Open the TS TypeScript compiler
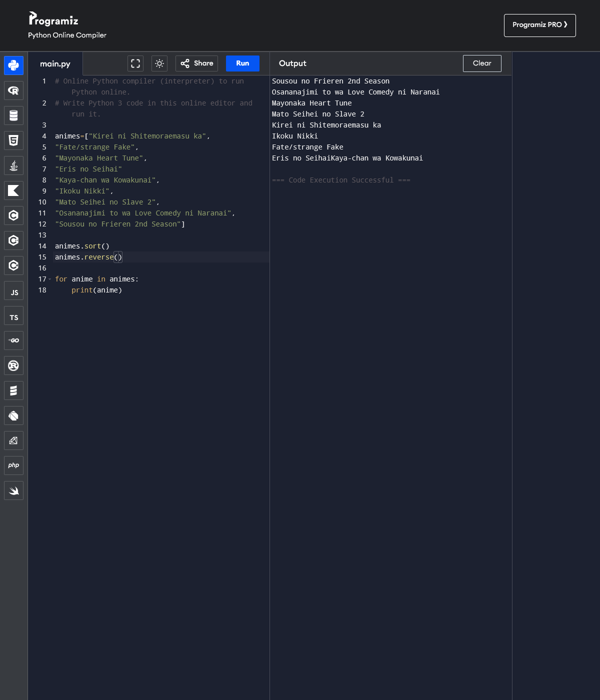Screen dimensions: 600x700 pos(13,316)
